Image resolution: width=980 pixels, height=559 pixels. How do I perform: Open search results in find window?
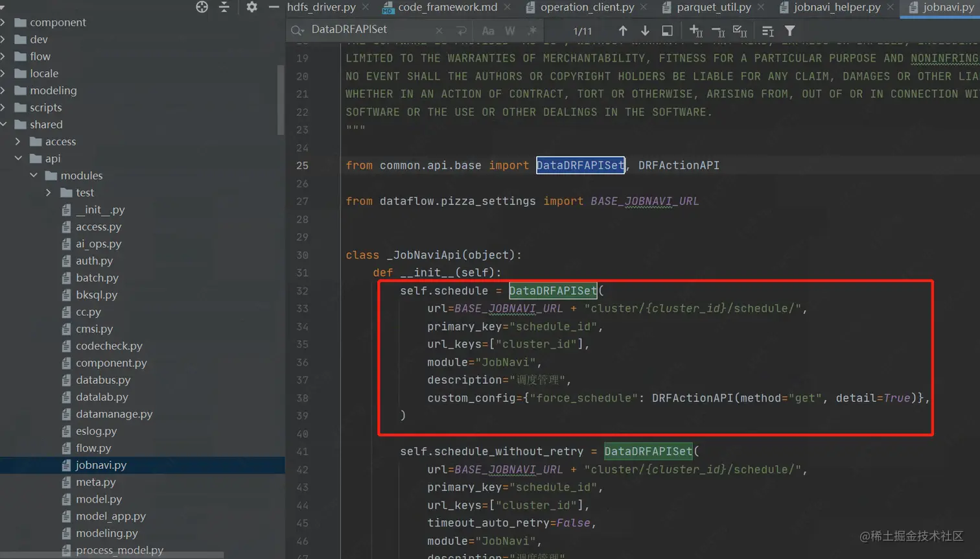tap(667, 30)
